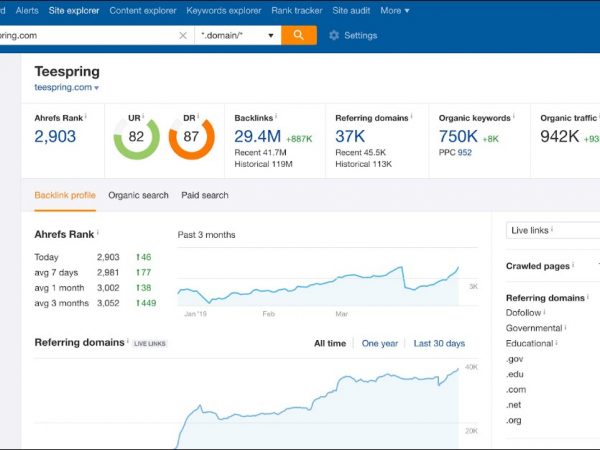
Task: Select One year range for referring domains
Action: (x=379, y=343)
